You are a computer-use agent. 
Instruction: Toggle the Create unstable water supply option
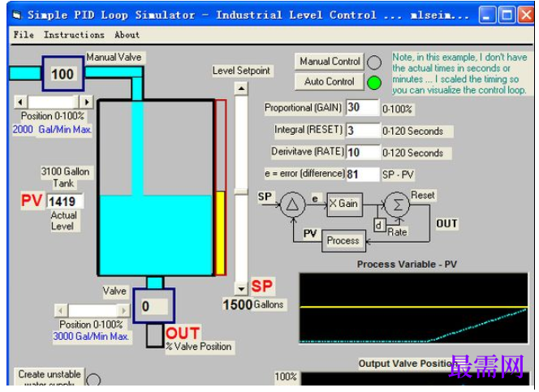93,380
